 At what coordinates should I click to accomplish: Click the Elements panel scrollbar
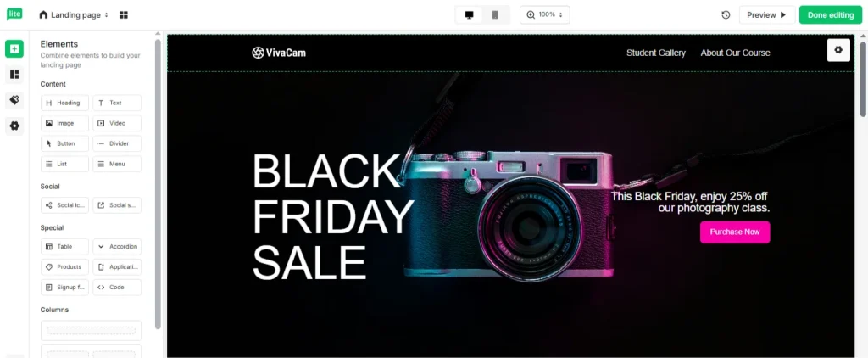pyautogui.click(x=158, y=183)
